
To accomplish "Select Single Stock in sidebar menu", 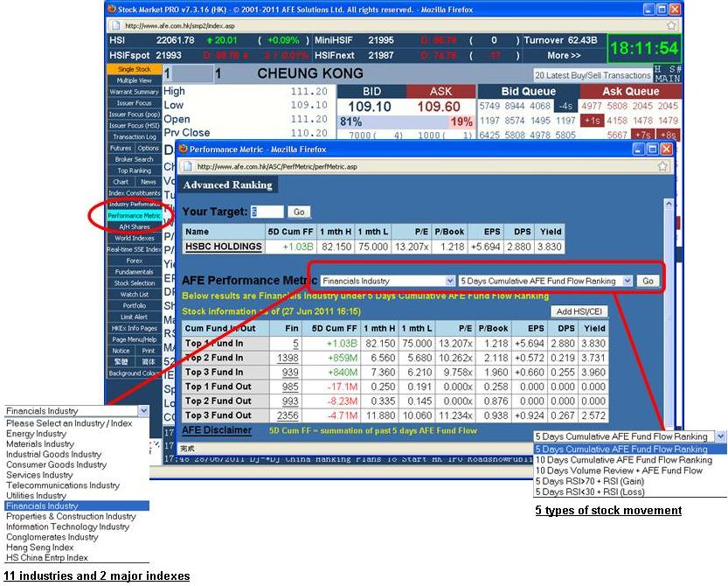I will pos(135,69).
